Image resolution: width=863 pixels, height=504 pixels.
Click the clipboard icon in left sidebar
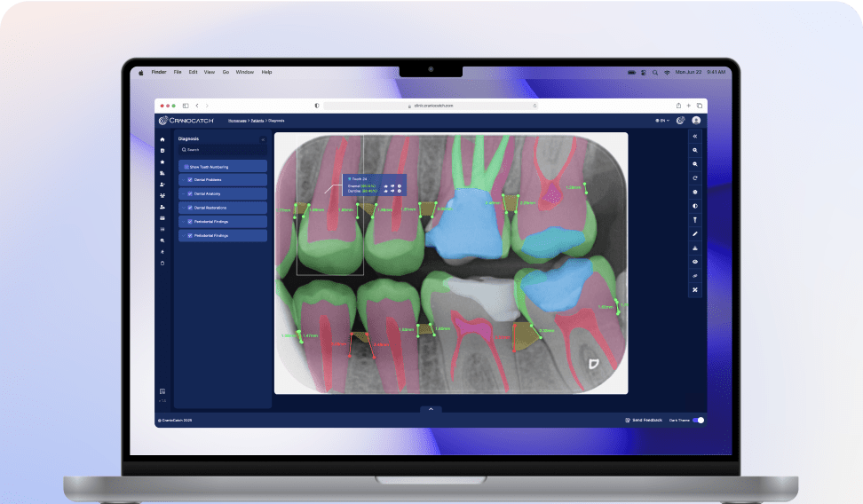[x=162, y=263]
